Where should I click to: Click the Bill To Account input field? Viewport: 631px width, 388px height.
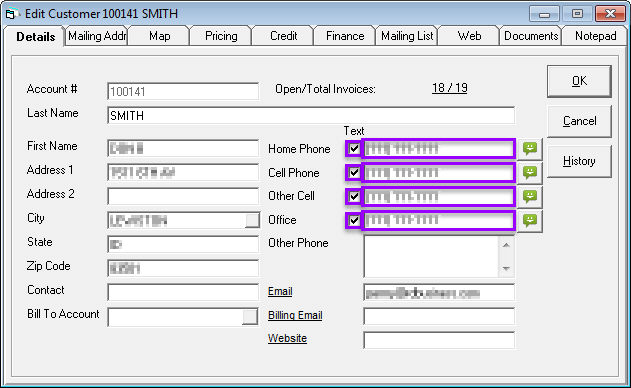175,317
